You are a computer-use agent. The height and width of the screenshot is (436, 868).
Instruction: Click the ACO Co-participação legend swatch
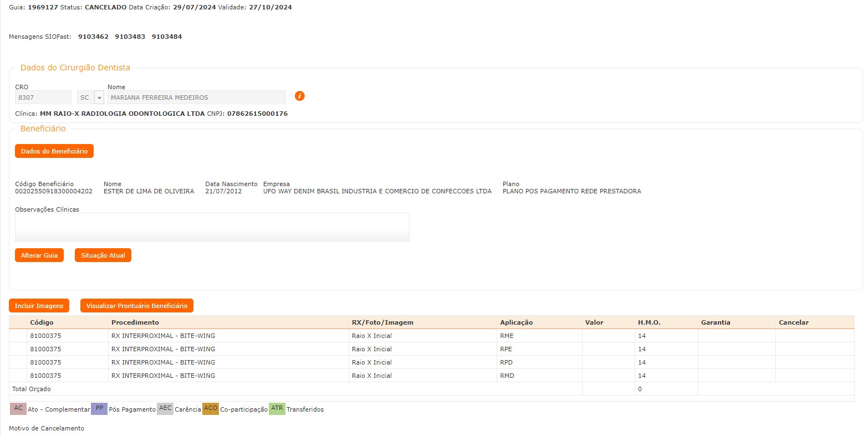coord(211,409)
